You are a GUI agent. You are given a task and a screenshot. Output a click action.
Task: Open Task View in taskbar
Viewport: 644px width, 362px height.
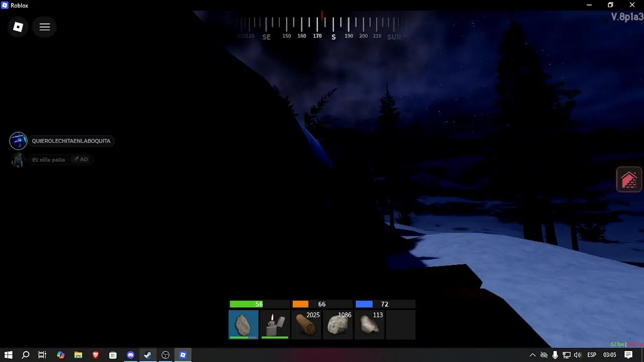[x=42, y=355]
